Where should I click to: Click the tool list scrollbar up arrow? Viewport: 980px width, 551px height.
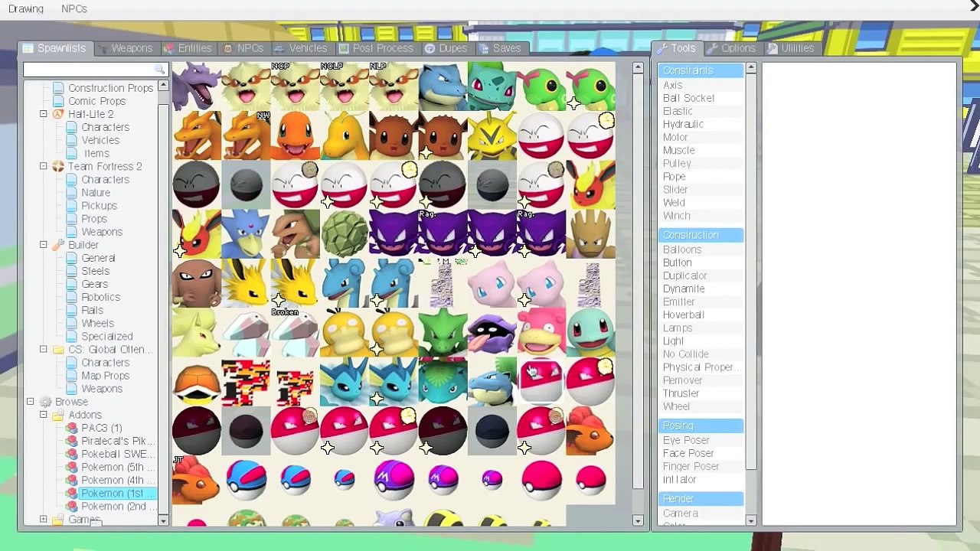tap(751, 68)
